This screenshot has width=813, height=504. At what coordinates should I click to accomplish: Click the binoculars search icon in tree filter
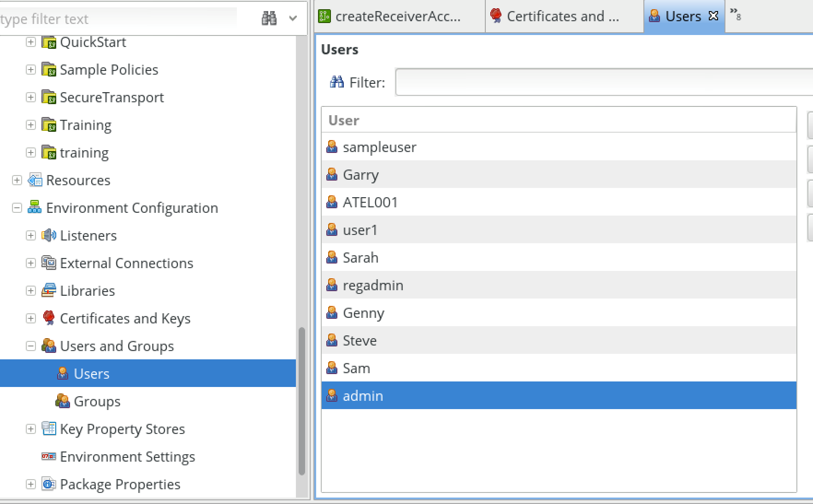(x=269, y=18)
